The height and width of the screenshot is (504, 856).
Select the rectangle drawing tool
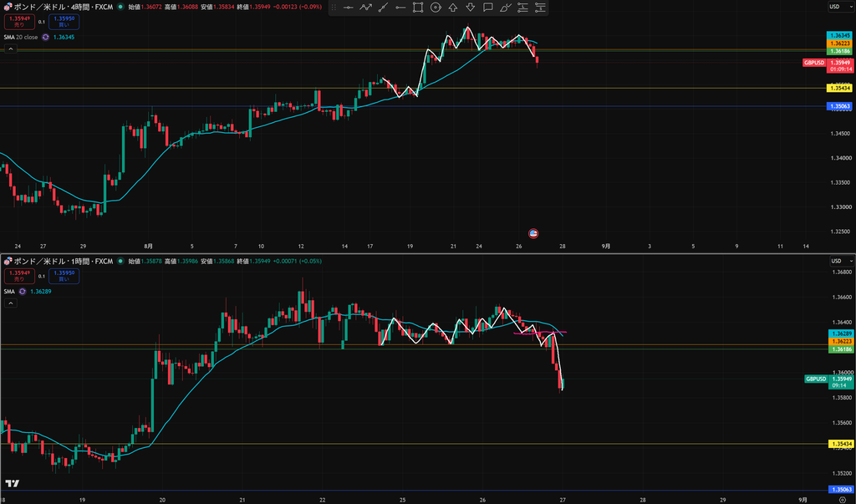tap(418, 8)
